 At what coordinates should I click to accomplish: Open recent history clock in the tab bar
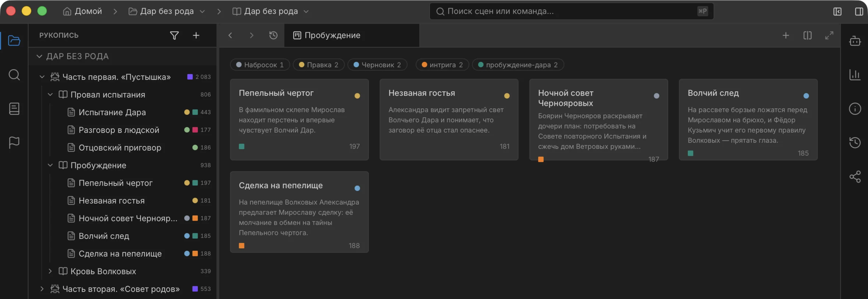point(273,35)
